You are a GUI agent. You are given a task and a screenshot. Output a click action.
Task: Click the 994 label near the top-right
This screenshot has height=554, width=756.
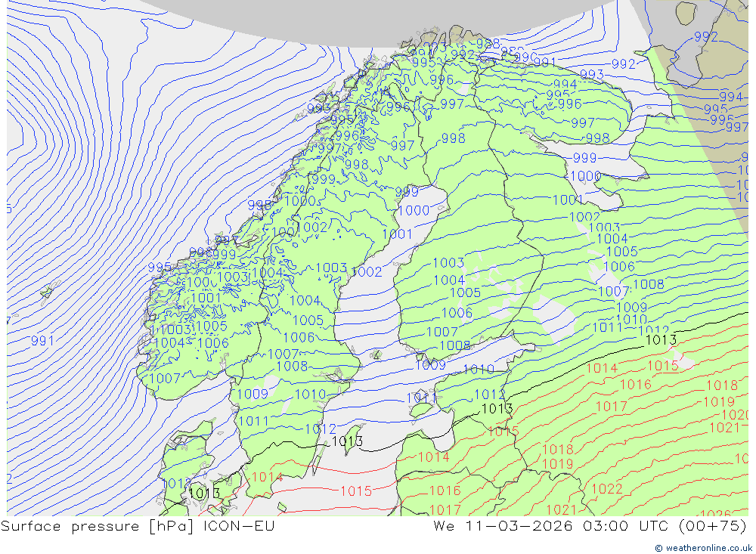click(x=730, y=97)
